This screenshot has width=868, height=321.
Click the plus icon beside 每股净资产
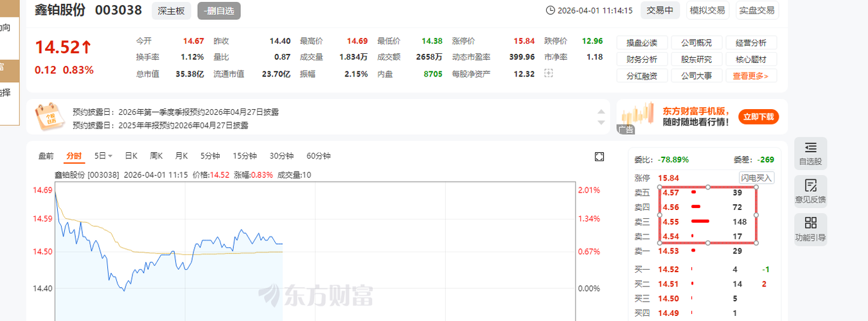(x=548, y=74)
